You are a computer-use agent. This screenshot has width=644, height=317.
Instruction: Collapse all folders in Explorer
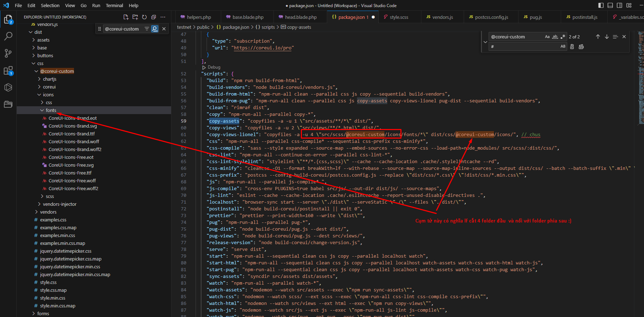point(154,17)
